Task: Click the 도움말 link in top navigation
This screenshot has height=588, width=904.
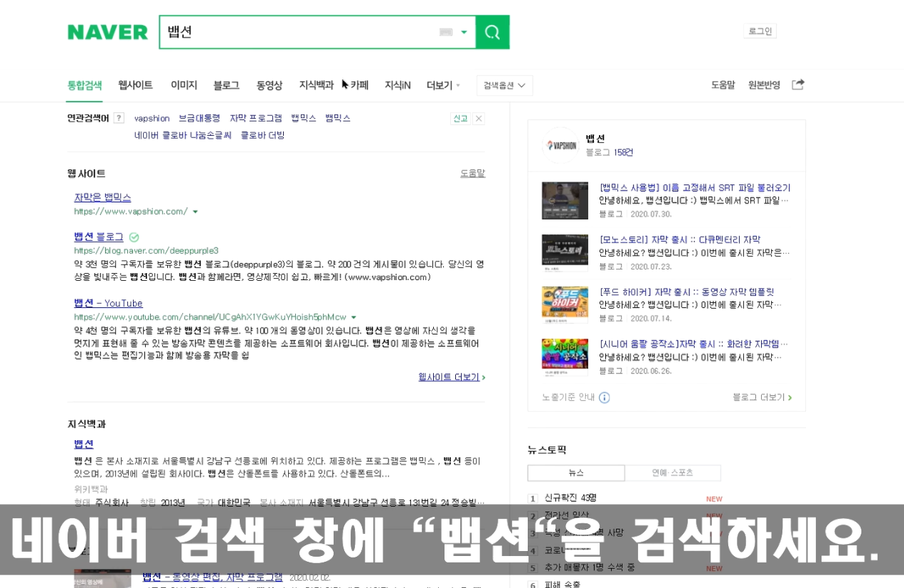Action: click(x=723, y=85)
